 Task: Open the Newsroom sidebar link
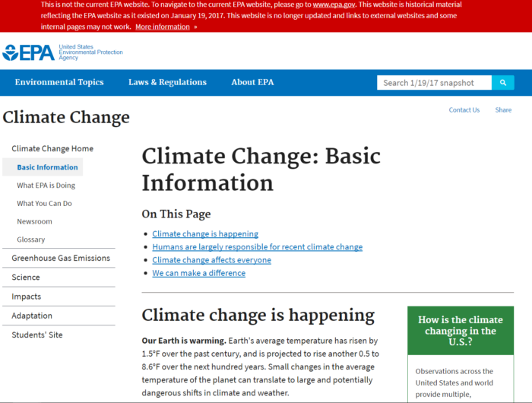(34, 221)
